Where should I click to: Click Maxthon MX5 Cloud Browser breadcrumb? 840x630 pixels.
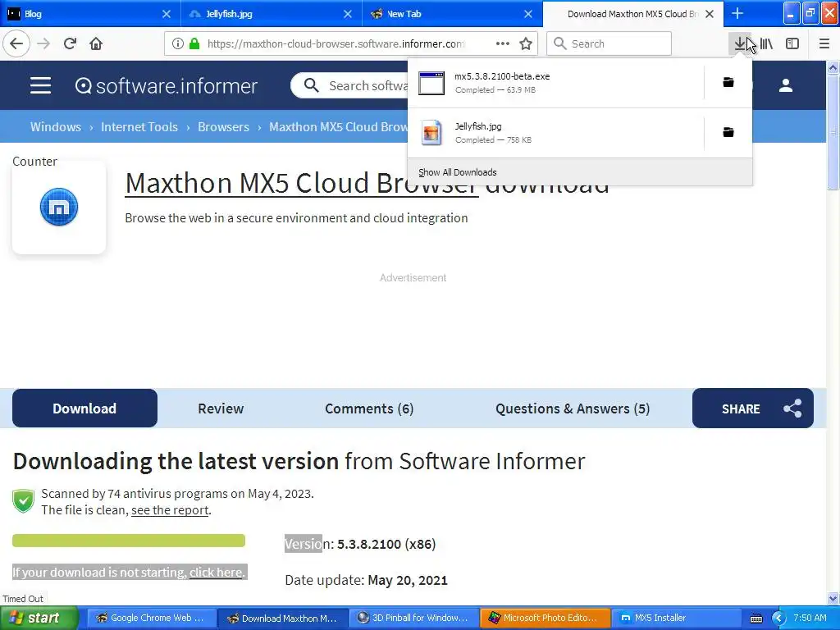[338, 127]
